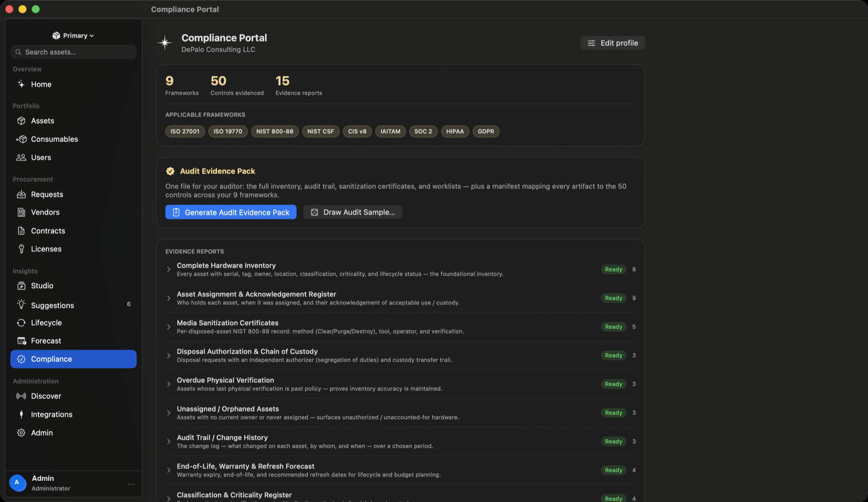Click Generate Audit Evidence Pack
This screenshot has height=502, width=868.
(231, 212)
